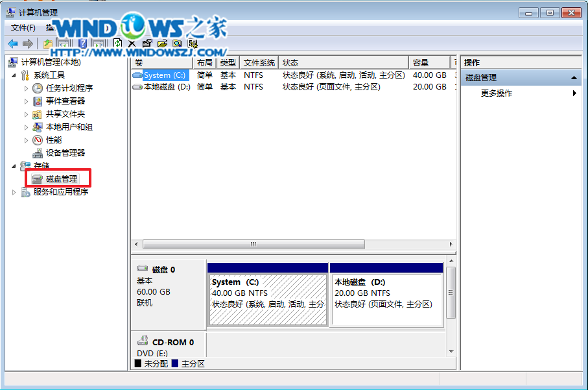
Task: Open the 文件(F) menu
Action: 23,28
